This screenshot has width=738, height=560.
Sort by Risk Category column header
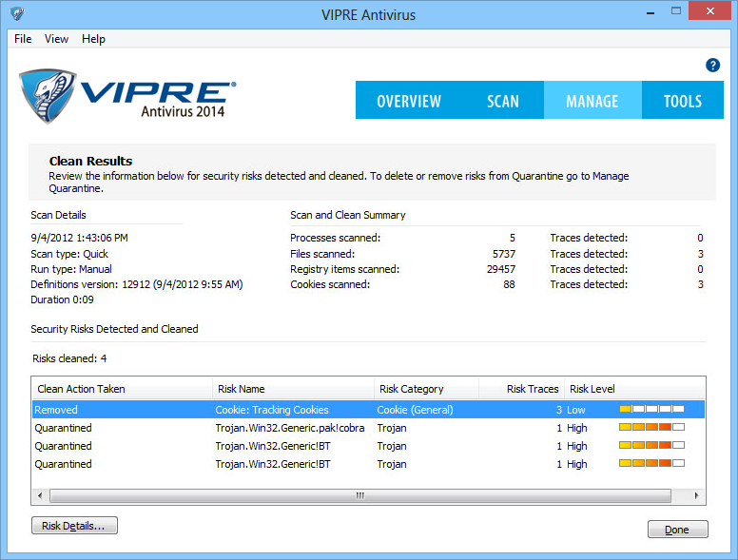pos(426,389)
